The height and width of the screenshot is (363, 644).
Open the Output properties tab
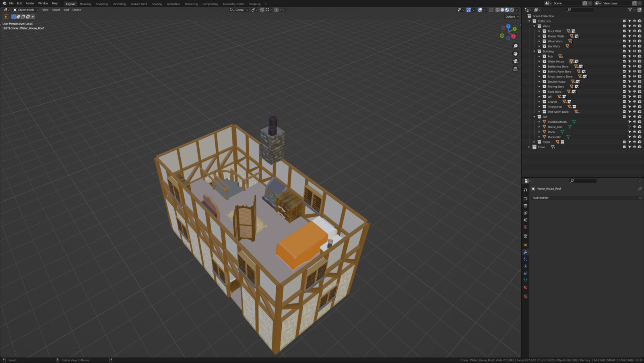coord(525,206)
